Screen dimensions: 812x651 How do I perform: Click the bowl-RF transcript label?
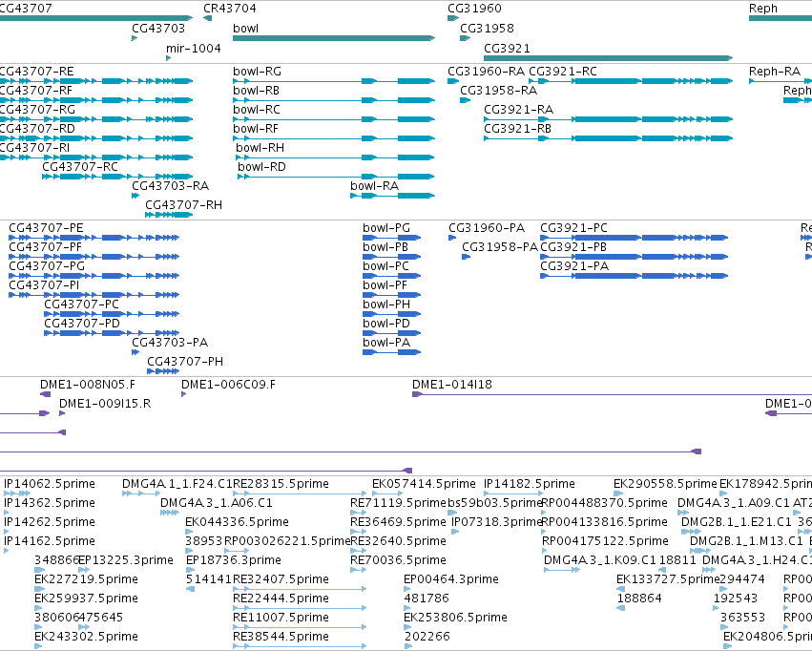256,129
